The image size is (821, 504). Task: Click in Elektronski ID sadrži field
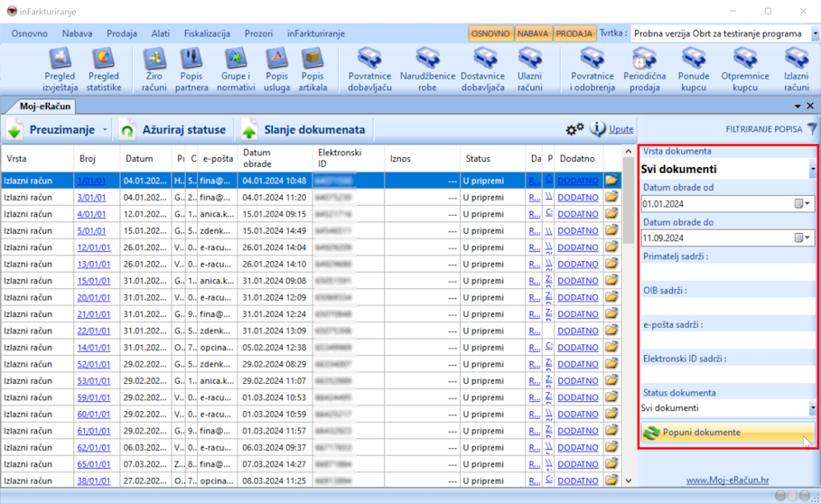(728, 374)
